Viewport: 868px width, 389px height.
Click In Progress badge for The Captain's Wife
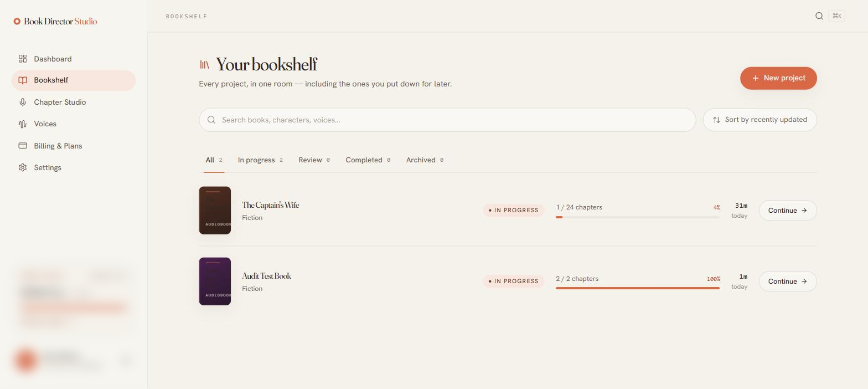pyautogui.click(x=514, y=211)
